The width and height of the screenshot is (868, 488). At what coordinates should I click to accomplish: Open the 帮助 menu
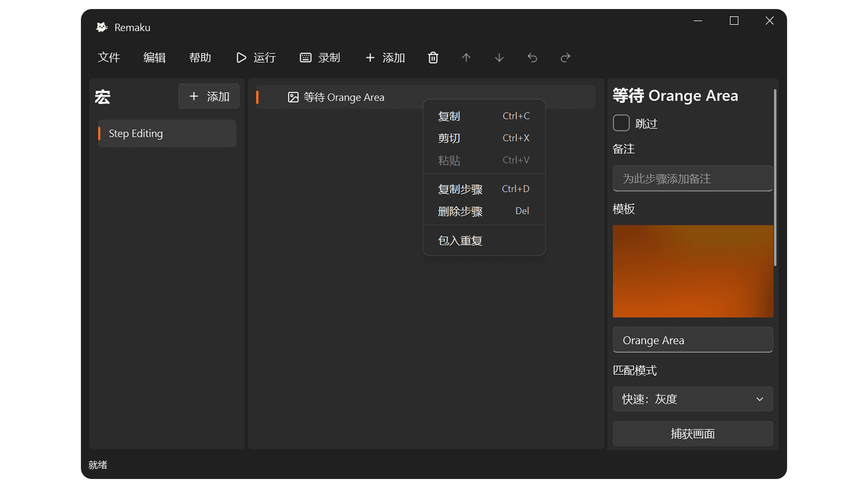[x=200, y=58]
